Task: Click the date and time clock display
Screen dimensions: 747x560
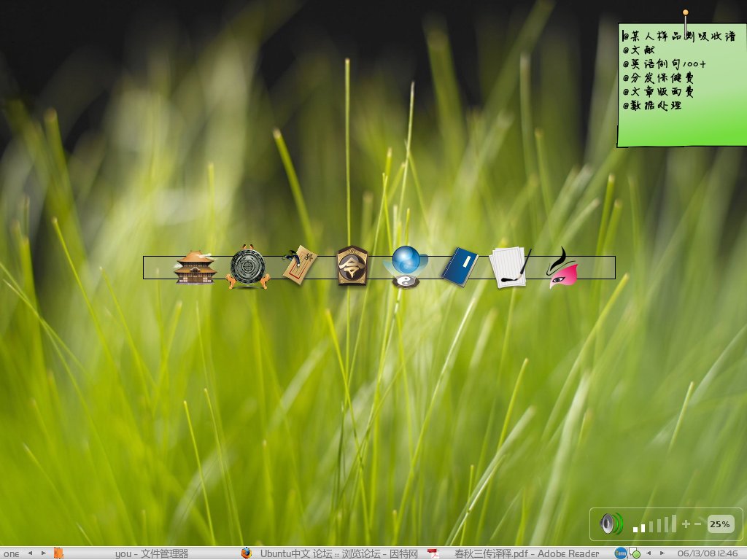Action: point(708,553)
